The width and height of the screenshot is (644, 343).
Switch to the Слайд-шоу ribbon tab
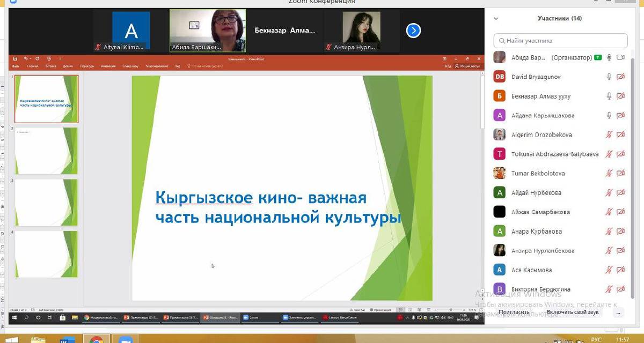pyautogui.click(x=130, y=66)
